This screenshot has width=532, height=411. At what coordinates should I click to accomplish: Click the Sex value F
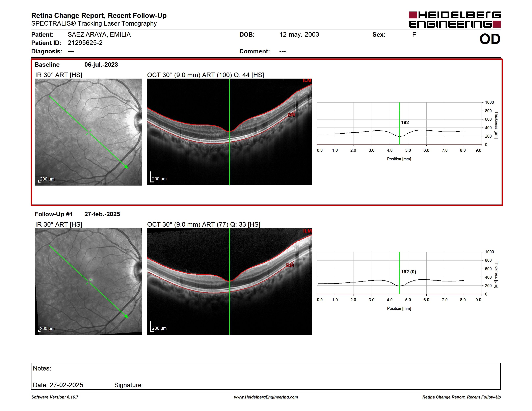[414, 35]
